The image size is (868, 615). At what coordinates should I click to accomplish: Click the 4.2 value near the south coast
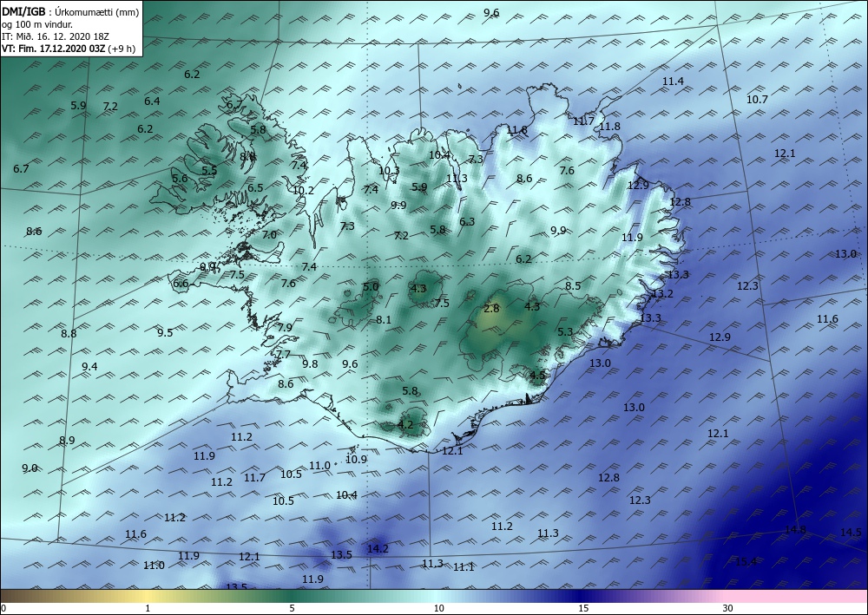(x=405, y=425)
